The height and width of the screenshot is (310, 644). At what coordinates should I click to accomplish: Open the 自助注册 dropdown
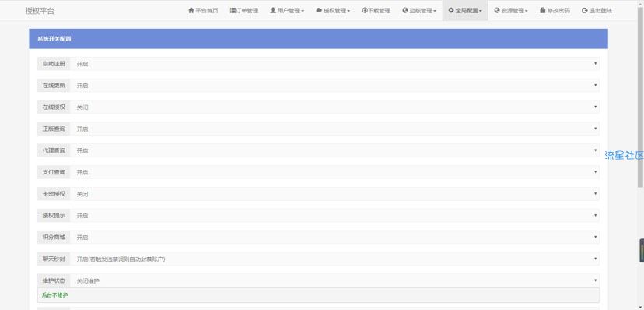[334, 64]
